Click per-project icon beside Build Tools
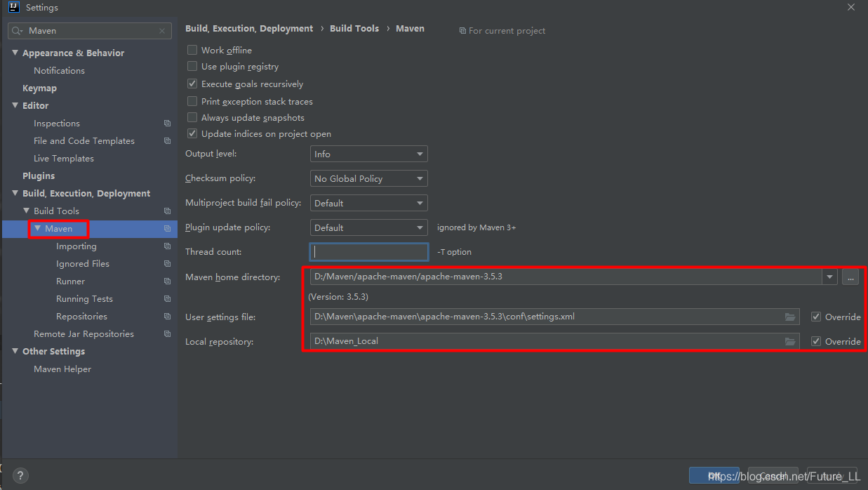Screen dimensions: 868x490 [x=167, y=211]
